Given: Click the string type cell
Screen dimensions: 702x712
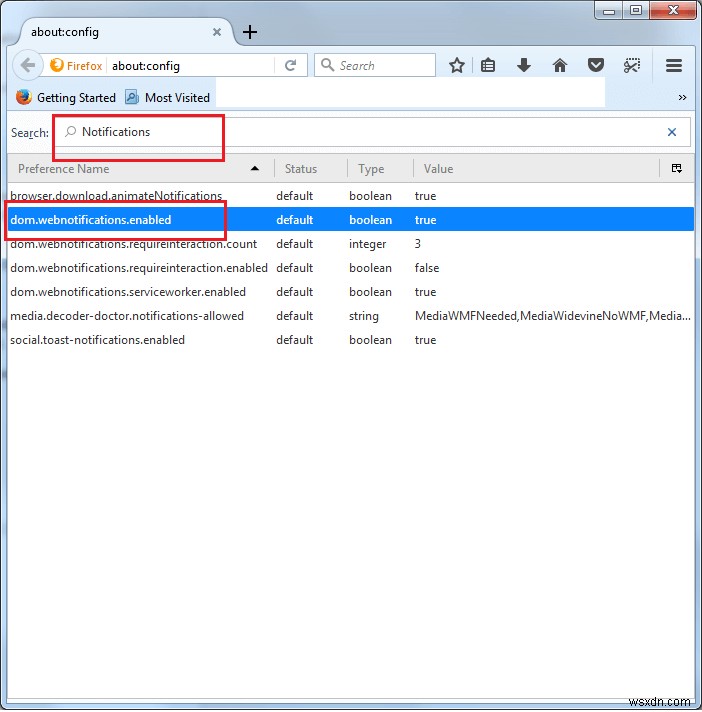Looking at the screenshot, I should [x=364, y=316].
